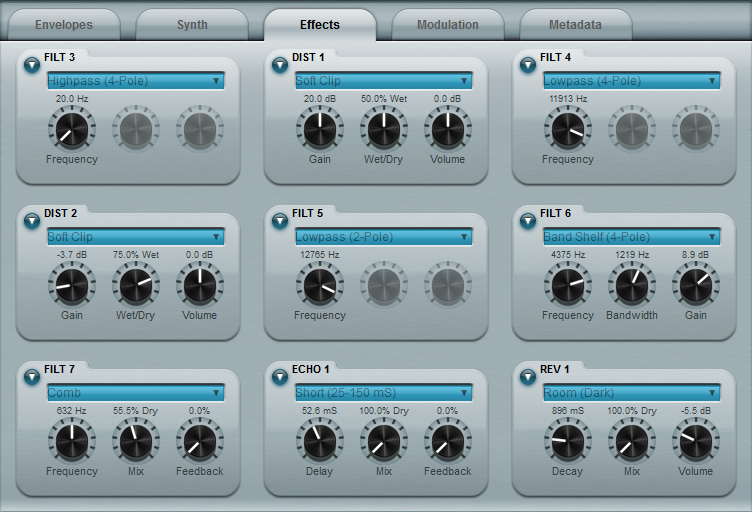752x512 pixels.
Task: Open the Lowpass (2-Pole) dropdown in FILT 5
Action: (384, 236)
